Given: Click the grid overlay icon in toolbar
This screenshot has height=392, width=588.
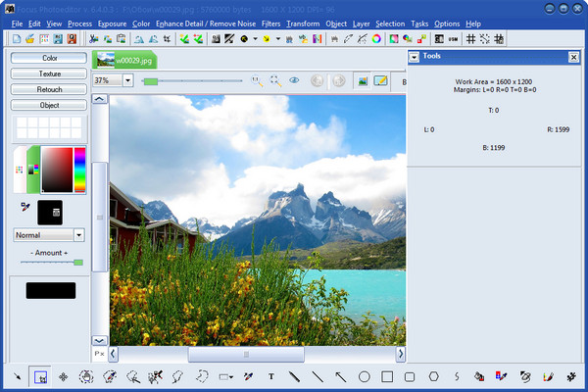Looking at the screenshot, I should tap(470, 38).
